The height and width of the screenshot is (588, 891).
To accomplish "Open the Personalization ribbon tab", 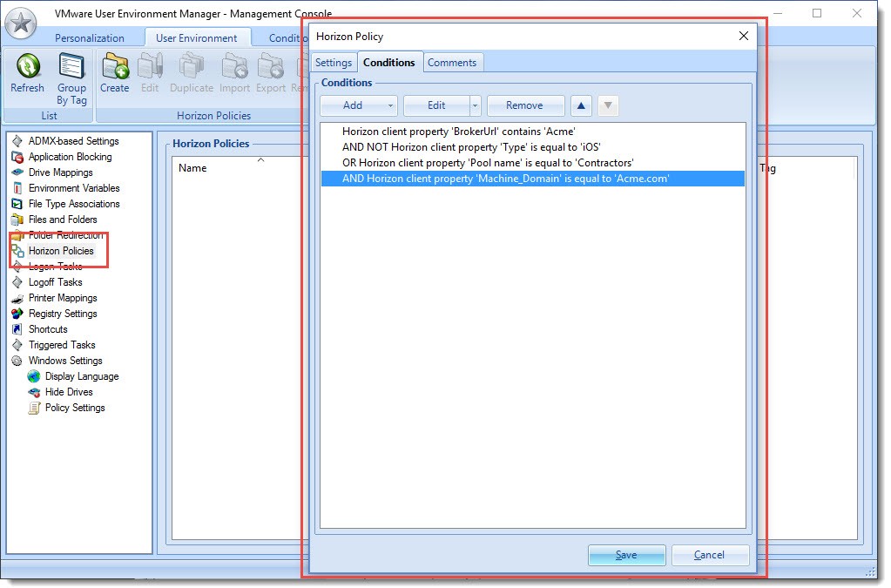I will [x=91, y=38].
